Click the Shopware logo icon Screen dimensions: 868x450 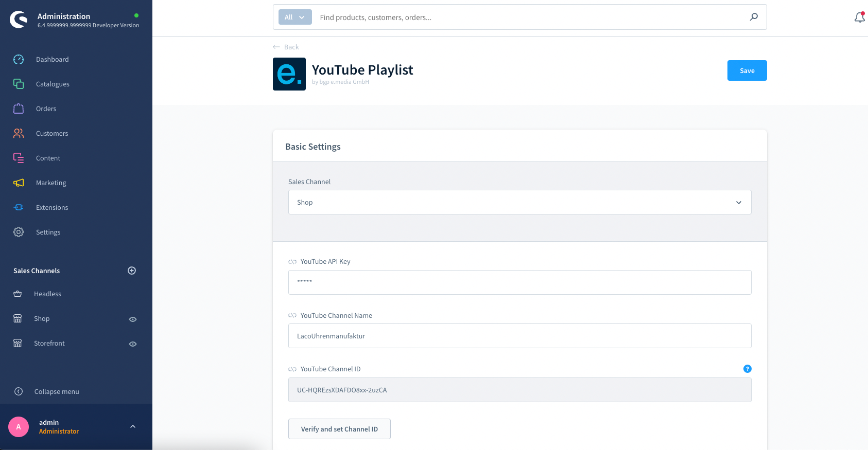(x=19, y=20)
